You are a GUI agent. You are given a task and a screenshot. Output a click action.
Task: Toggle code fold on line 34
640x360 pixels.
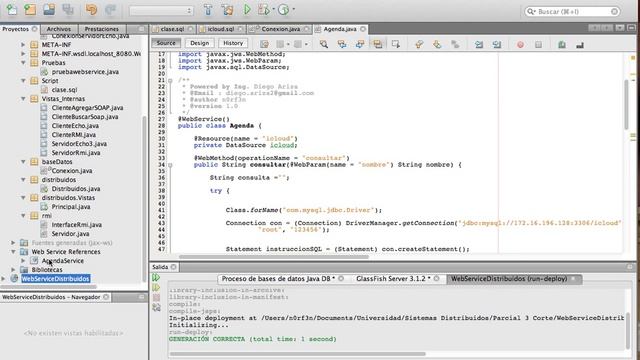pyautogui.click(x=170, y=165)
